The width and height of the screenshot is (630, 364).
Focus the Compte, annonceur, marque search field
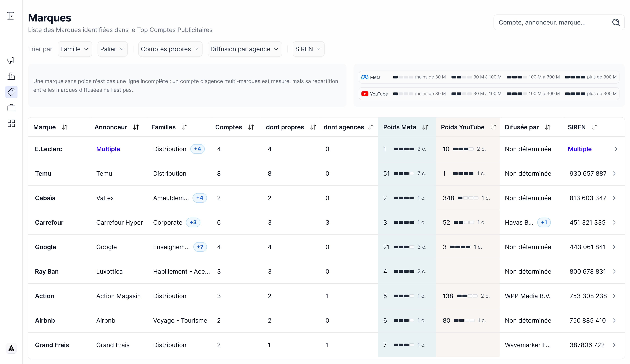click(x=559, y=22)
